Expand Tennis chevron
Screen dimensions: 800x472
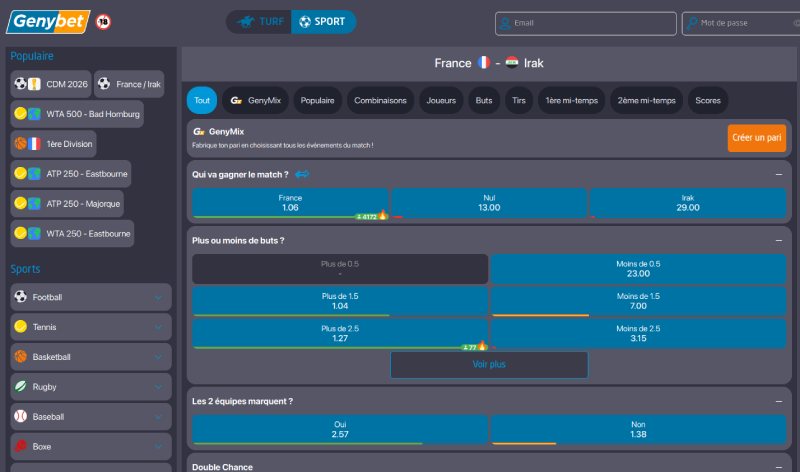click(x=159, y=327)
